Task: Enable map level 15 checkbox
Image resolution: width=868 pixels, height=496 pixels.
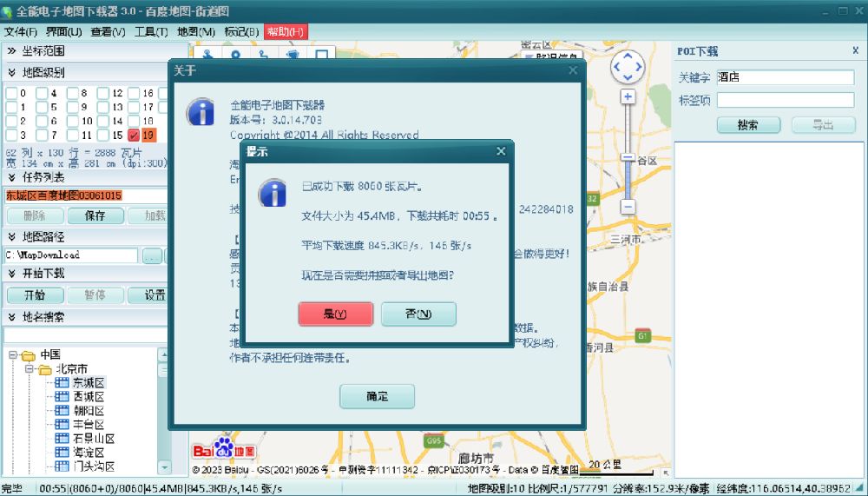Action: (x=103, y=135)
